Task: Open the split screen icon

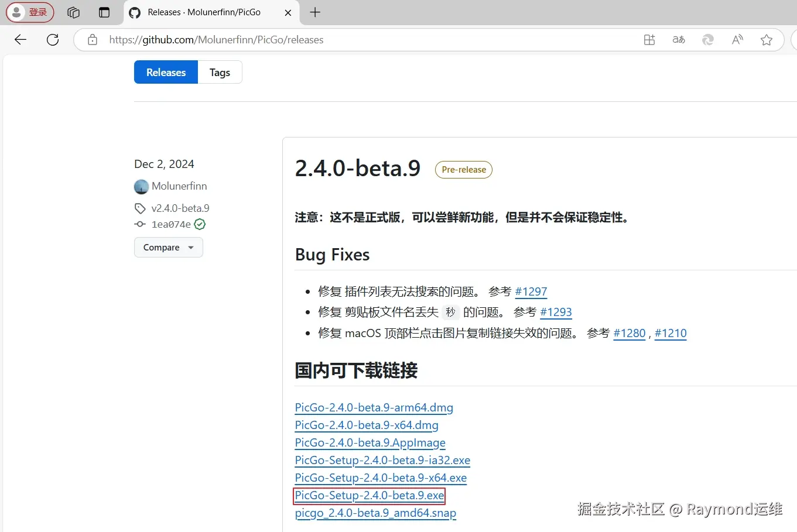Action: coord(649,40)
